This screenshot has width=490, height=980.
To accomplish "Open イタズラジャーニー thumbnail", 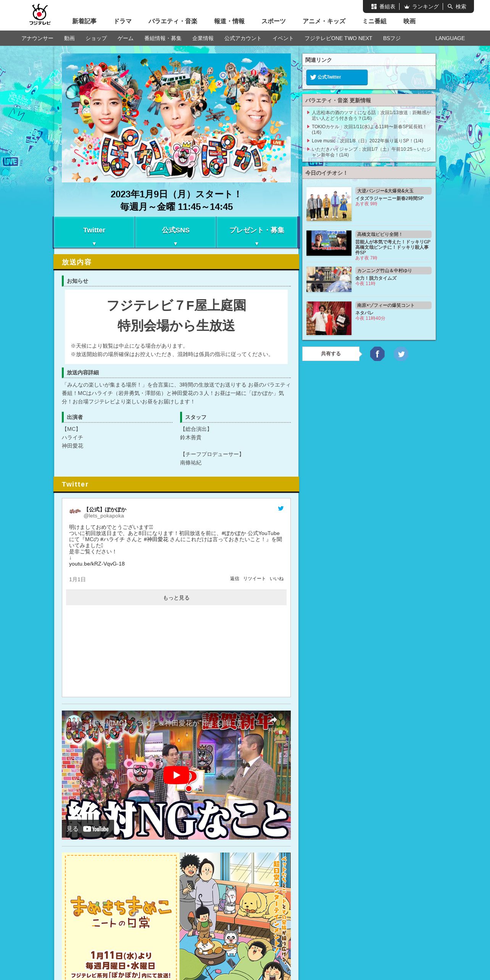I will pos(329,204).
